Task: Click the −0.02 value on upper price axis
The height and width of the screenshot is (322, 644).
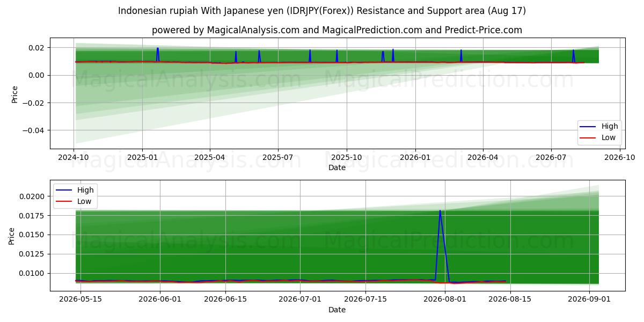Action: click(34, 103)
